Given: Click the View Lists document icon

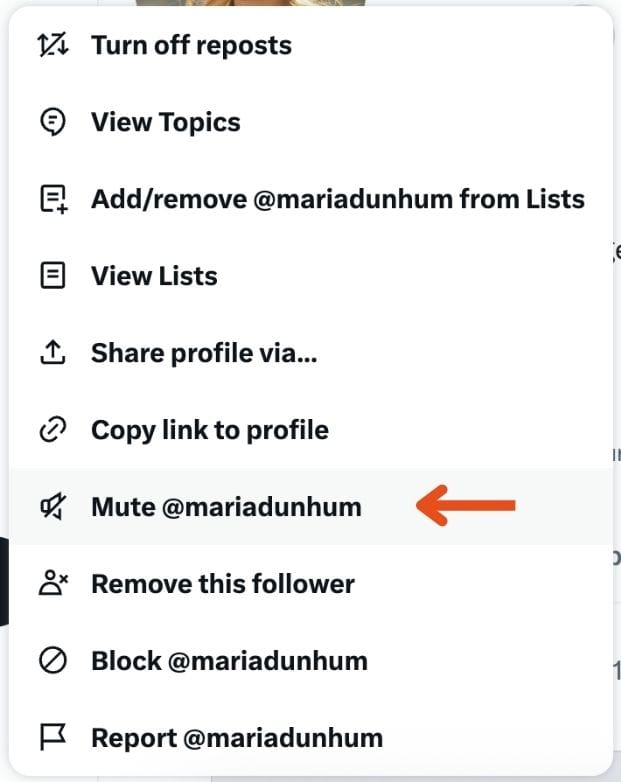Looking at the screenshot, I should pyautogui.click(x=52, y=275).
